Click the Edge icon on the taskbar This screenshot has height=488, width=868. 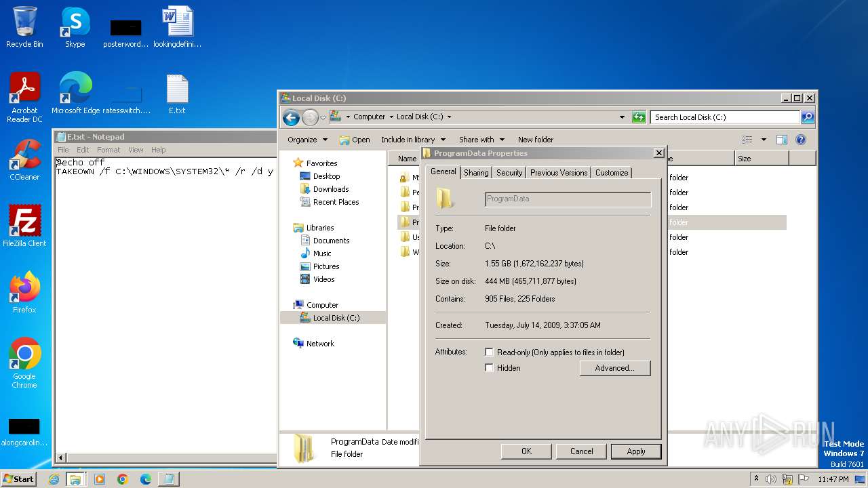coord(146,479)
